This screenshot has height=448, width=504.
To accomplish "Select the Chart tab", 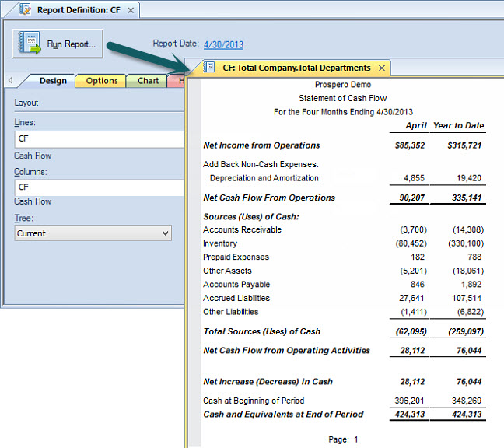I will 148,81.
